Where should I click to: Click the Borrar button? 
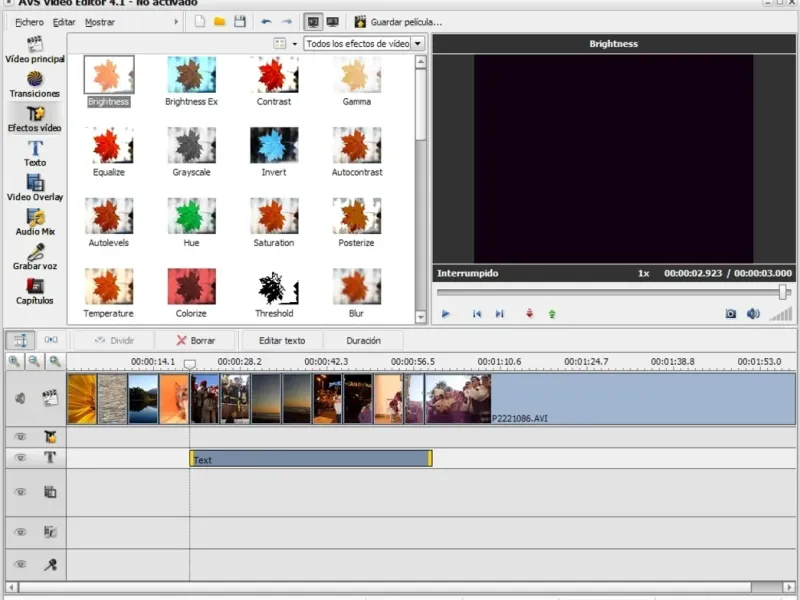click(x=196, y=340)
